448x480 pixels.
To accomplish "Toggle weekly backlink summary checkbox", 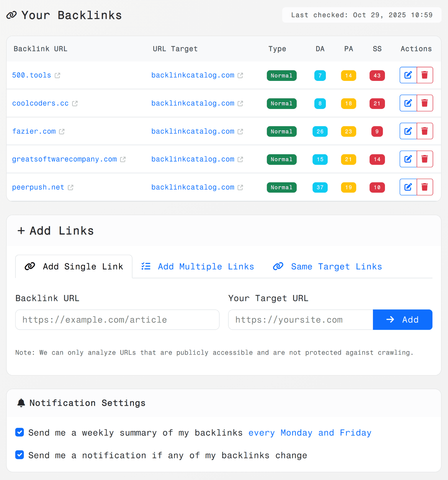I will pos(20,432).
